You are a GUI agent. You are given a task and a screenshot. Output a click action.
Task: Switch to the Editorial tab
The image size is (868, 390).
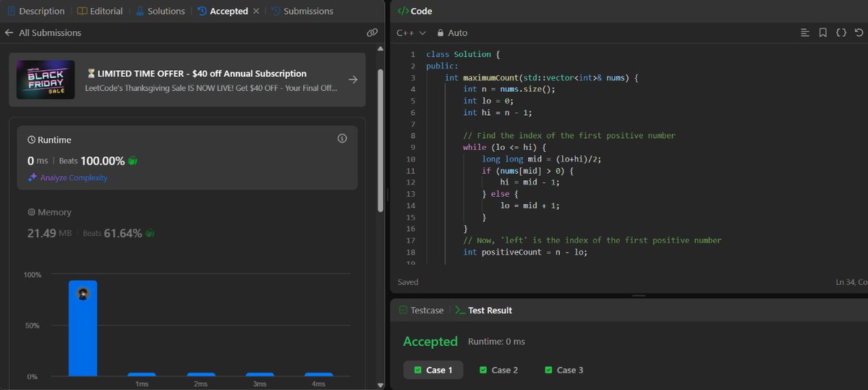[x=100, y=11]
